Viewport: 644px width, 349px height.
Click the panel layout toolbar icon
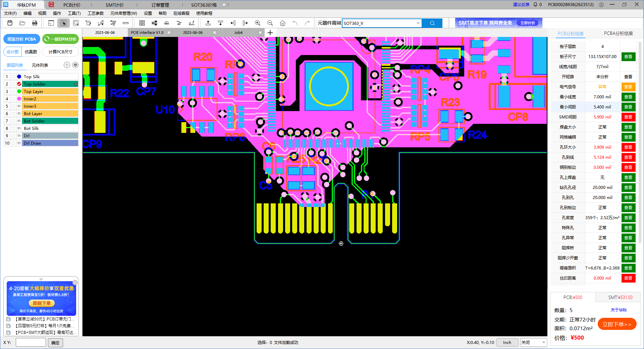coord(51,23)
